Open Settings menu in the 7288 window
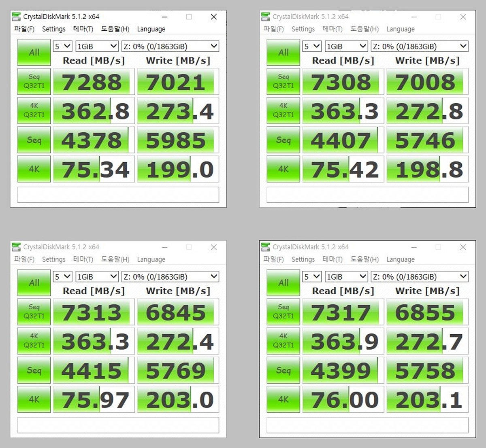486x448 pixels. [x=53, y=29]
